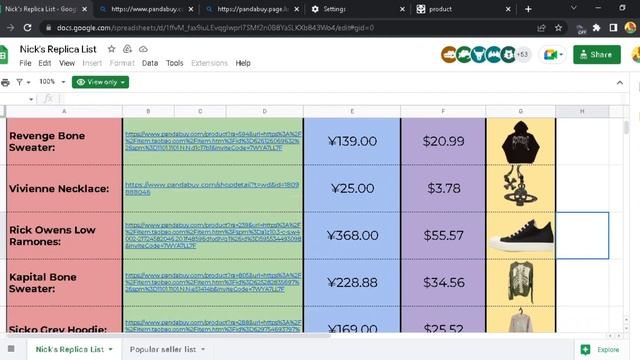Open the File menu
Screen dimensions: 640x360
[25, 63]
